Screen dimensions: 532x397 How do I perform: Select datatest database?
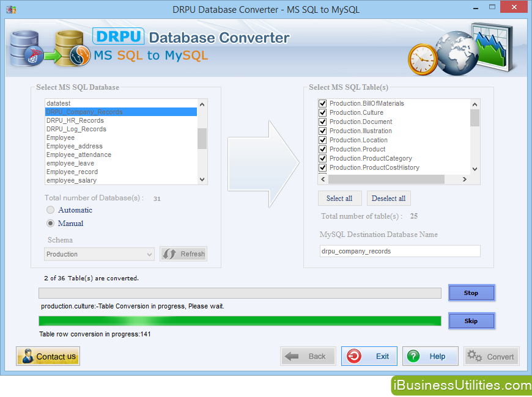pos(121,103)
